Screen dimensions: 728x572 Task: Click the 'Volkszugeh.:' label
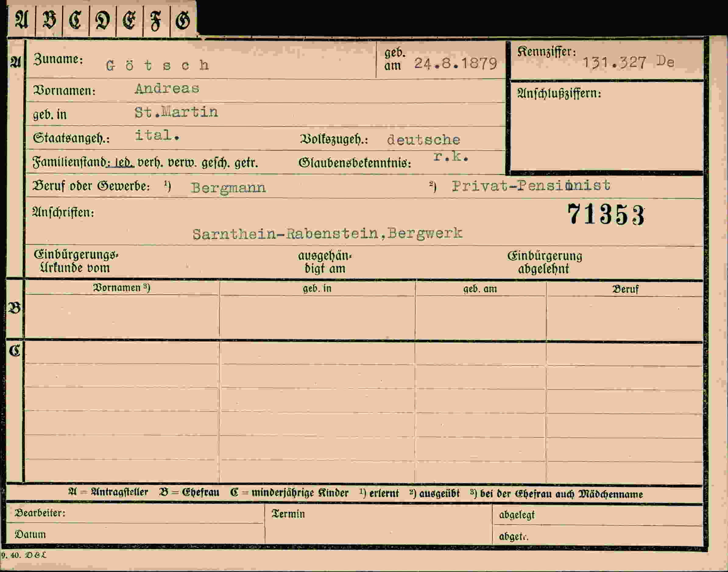tap(334, 139)
